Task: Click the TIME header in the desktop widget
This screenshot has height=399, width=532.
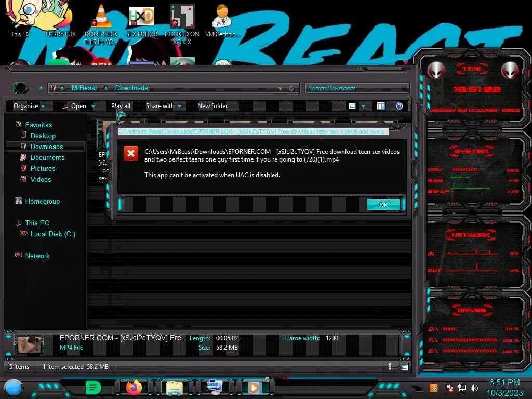Action: (x=472, y=69)
